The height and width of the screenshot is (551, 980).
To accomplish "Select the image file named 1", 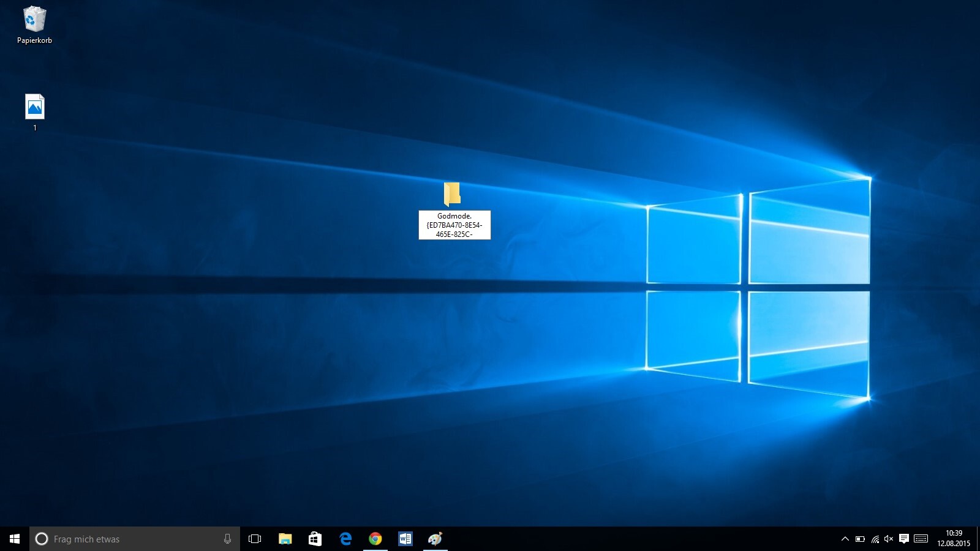I will (x=35, y=107).
